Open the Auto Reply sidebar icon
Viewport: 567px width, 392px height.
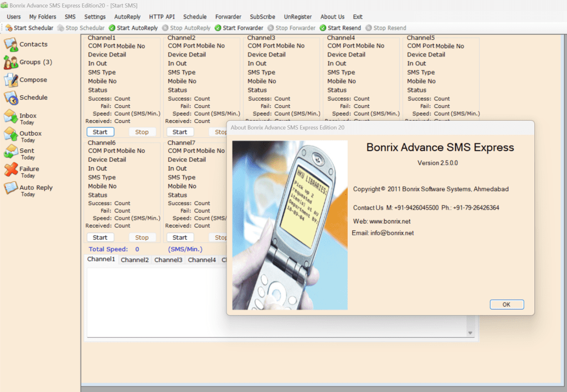11,189
